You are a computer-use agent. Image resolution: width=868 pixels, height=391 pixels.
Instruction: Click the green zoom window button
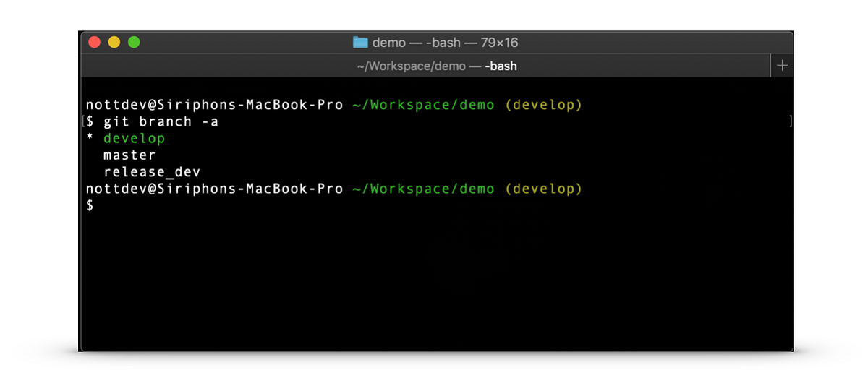coord(134,42)
